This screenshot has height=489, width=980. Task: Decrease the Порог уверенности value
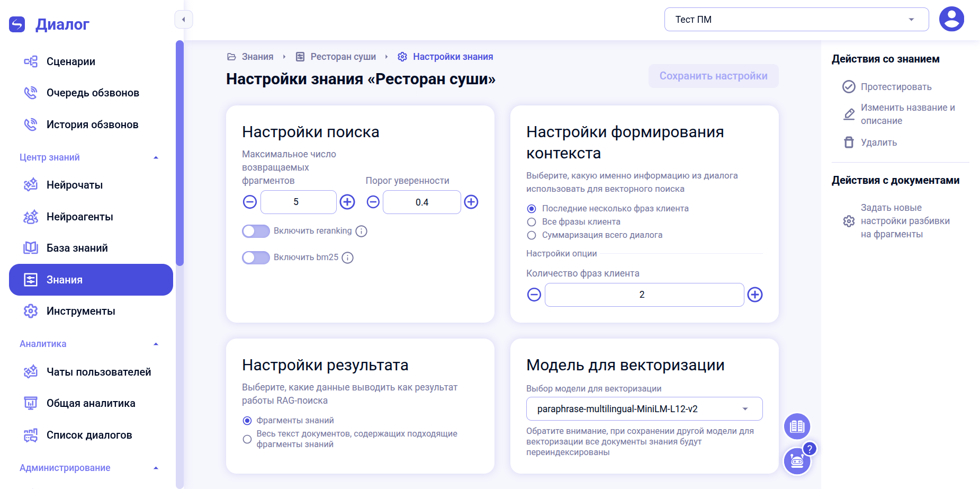[x=373, y=202]
